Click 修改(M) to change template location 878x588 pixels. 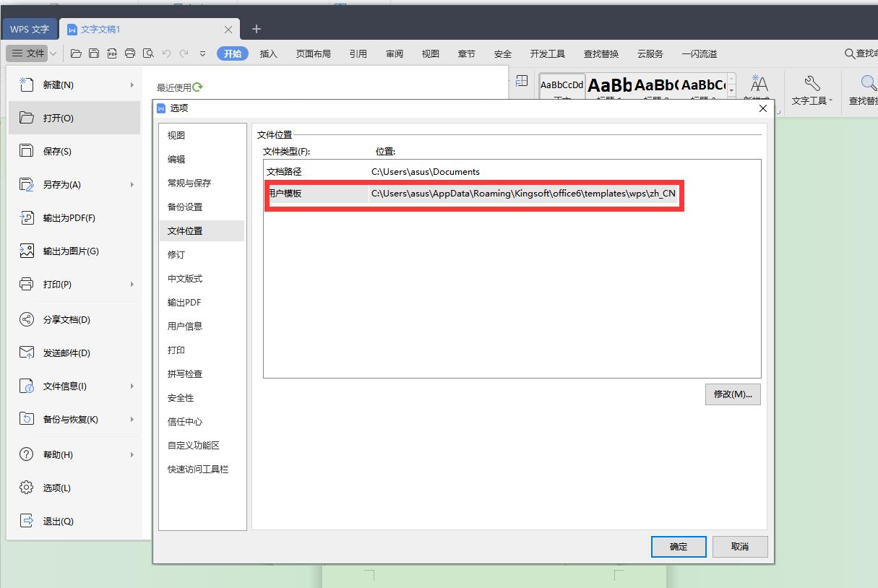(x=732, y=394)
